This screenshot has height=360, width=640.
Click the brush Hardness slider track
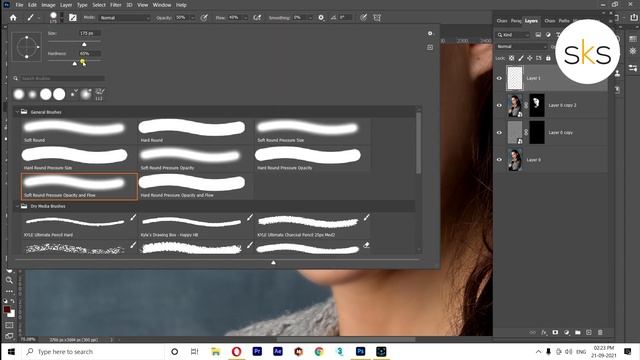(x=74, y=61)
